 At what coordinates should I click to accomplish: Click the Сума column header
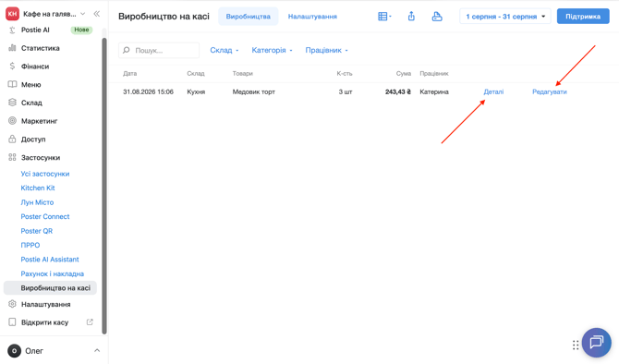point(403,73)
